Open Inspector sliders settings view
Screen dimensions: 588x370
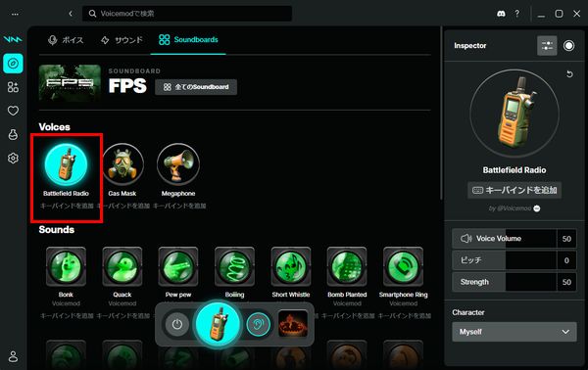click(x=547, y=46)
